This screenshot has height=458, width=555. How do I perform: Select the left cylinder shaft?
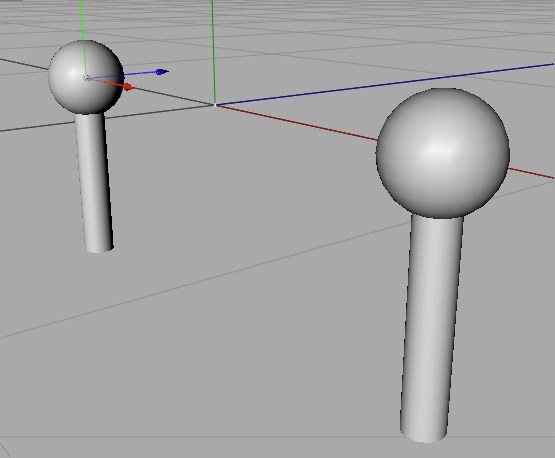click(94, 182)
